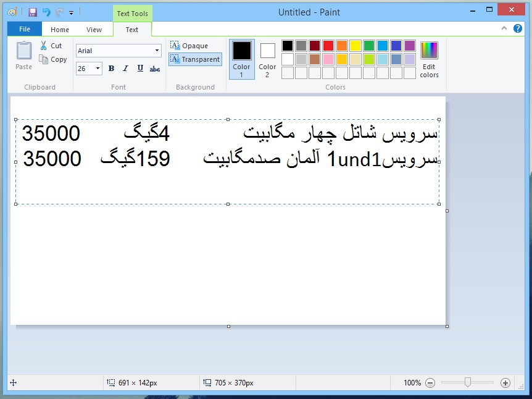The width and height of the screenshot is (532, 399).
Task: Pick the dark gray color swatch
Action: point(301,46)
